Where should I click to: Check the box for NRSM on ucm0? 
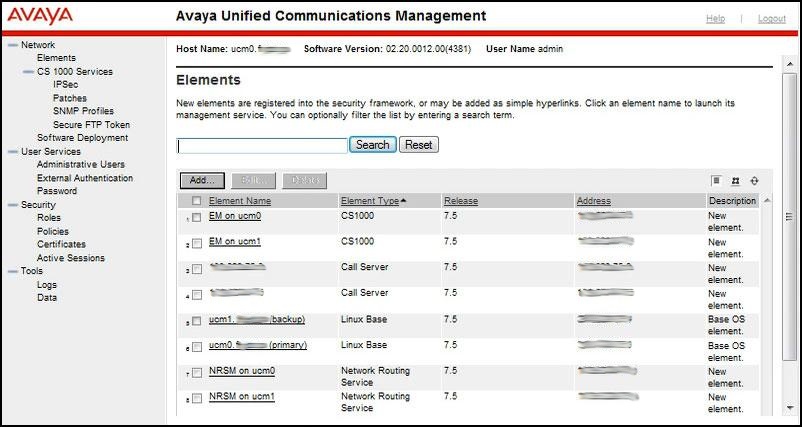[197, 374]
